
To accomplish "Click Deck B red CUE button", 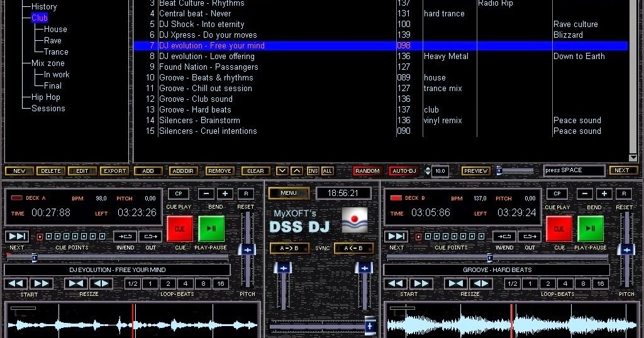I will click(x=559, y=229).
